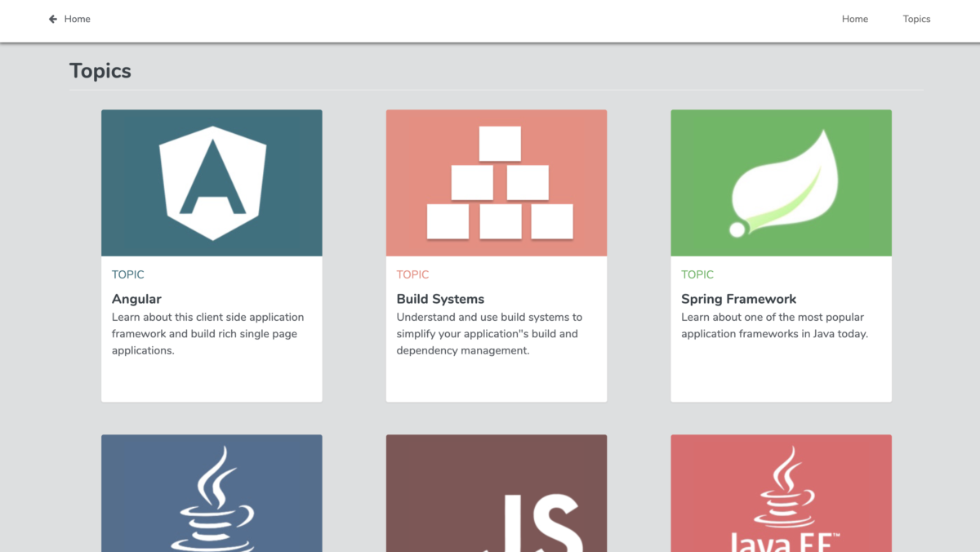
Task: Click the Spring Framework card thumbnail
Action: 781,182
